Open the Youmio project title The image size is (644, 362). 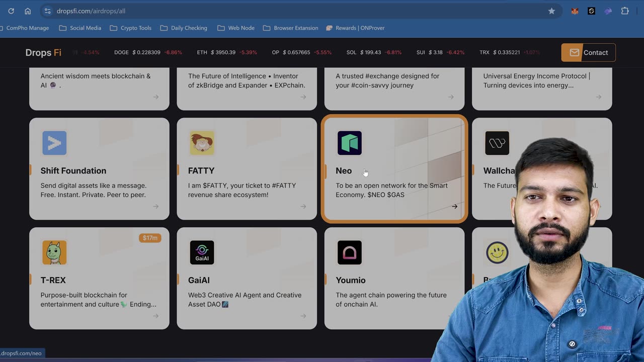[351, 280]
